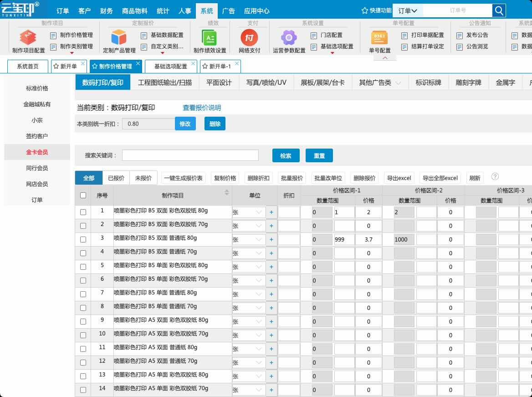
Task: Check row 9 A5 双面 彩色双胶纸 80g
Action: point(83,322)
